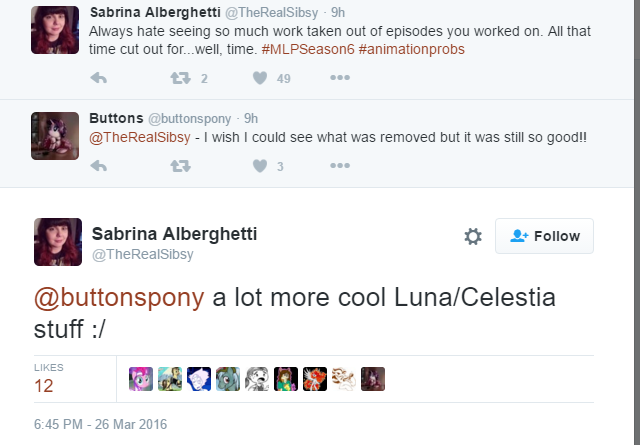This screenshot has height=445, width=640.
Task: Open Sabrina's large profile avatar
Action: pyautogui.click(x=58, y=241)
